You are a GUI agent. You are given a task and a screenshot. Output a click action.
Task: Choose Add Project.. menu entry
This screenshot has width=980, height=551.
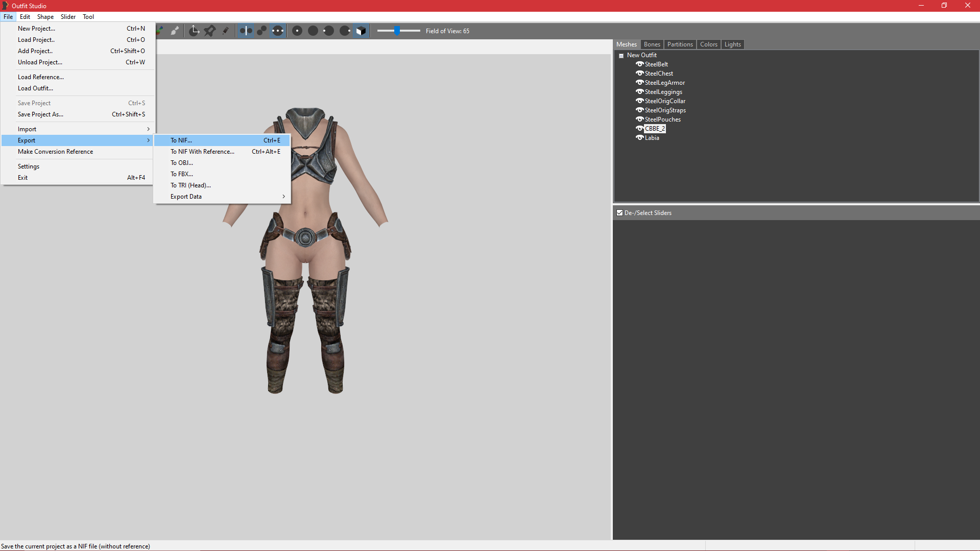(78, 51)
